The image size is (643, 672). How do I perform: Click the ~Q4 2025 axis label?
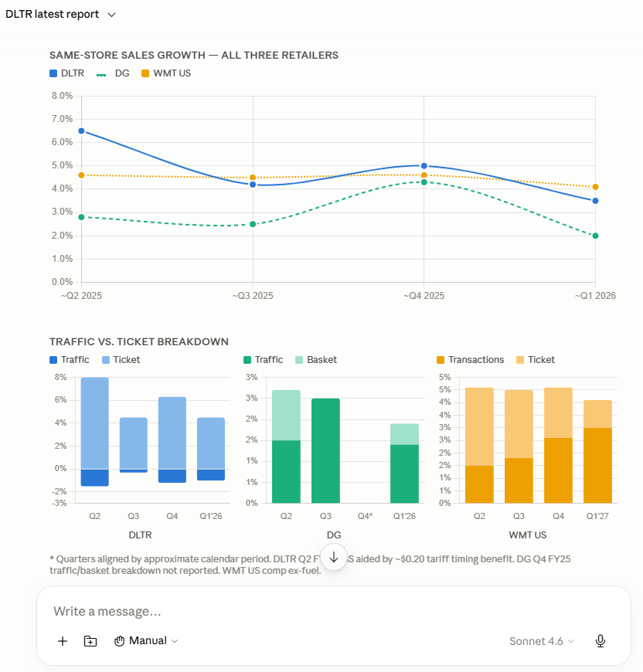tap(424, 296)
